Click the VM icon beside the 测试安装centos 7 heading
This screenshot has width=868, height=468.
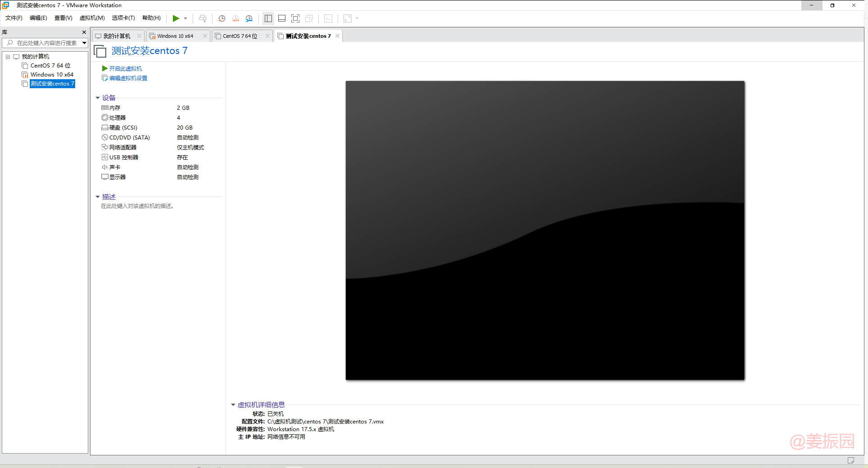pos(100,51)
